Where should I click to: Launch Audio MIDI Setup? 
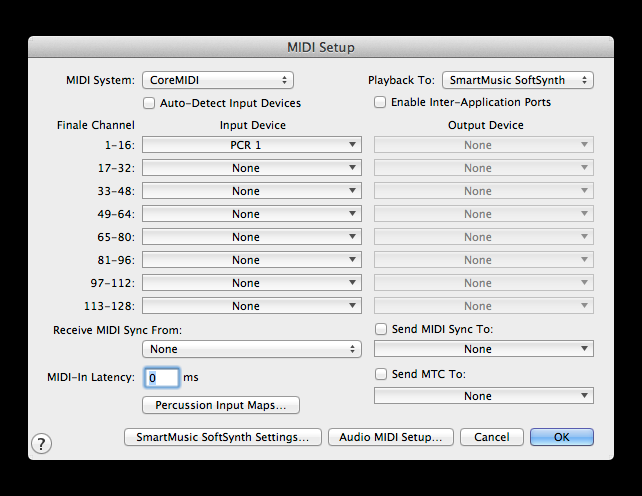click(x=391, y=437)
